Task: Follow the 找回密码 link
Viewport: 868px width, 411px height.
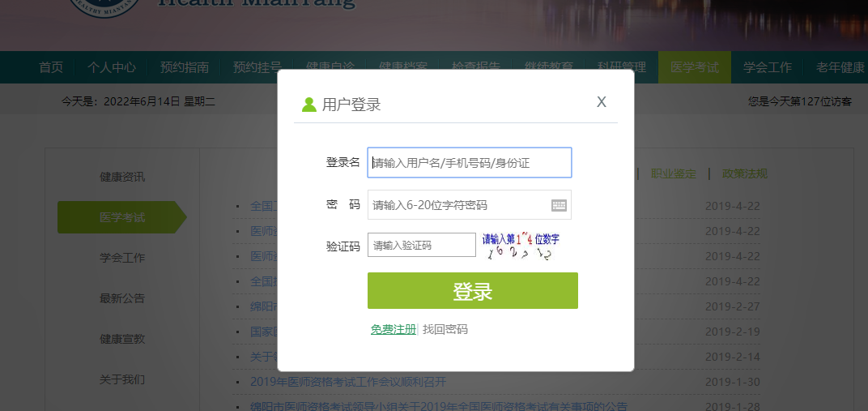Action: [445, 329]
